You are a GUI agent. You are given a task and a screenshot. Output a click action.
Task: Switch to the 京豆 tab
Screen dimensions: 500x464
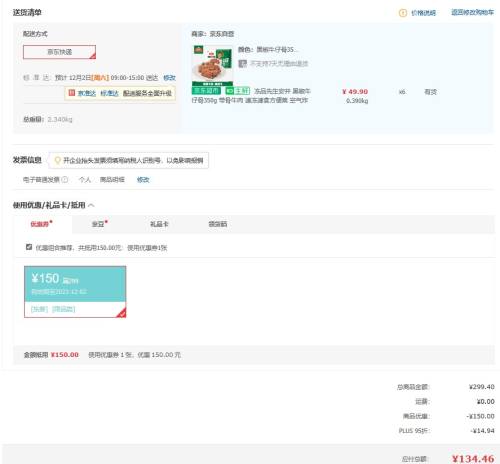(x=99, y=224)
